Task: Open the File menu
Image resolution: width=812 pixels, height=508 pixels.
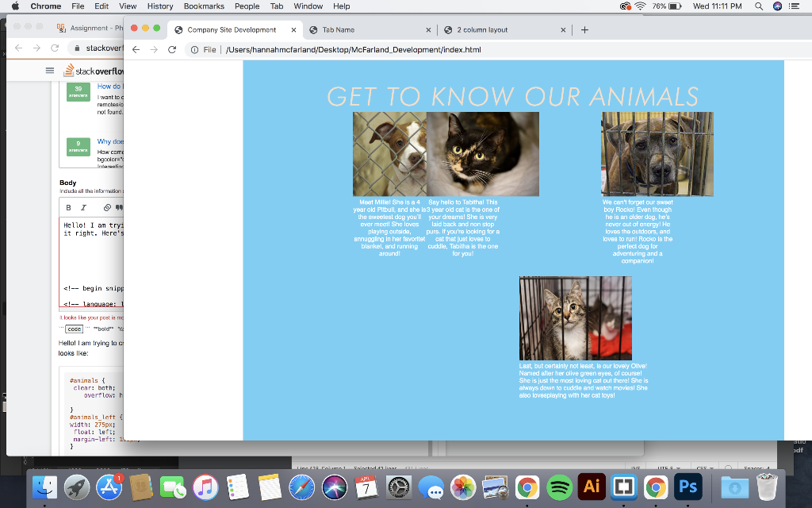Action: click(78, 6)
